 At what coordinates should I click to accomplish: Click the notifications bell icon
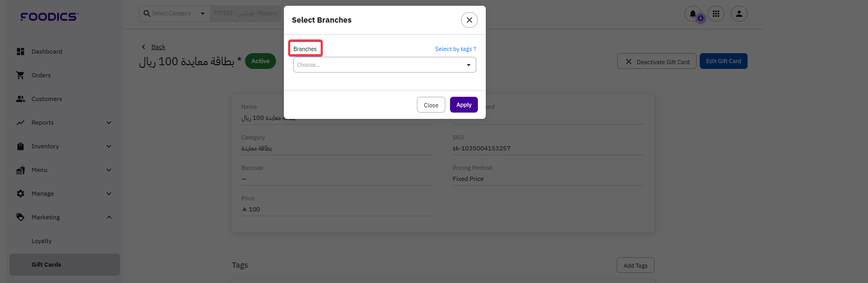pyautogui.click(x=692, y=14)
